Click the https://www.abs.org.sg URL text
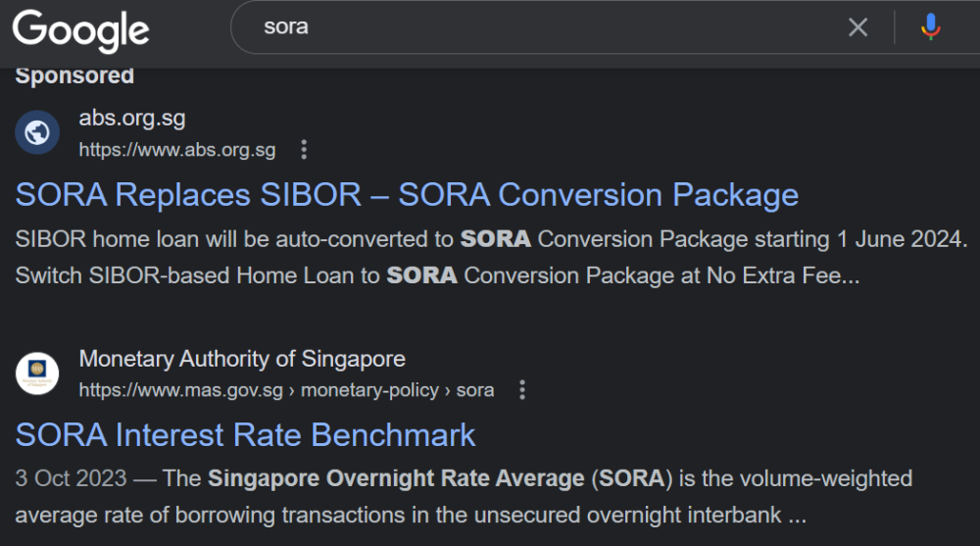Image resolution: width=980 pixels, height=546 pixels. coord(177,150)
